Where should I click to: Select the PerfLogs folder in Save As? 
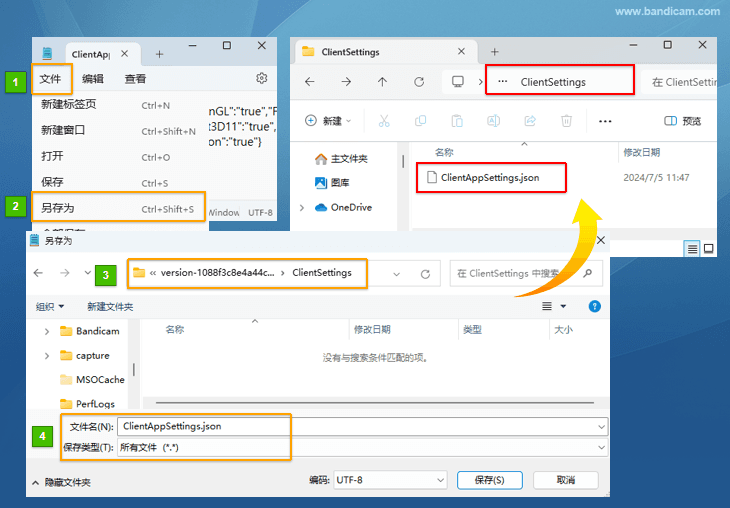tap(88, 404)
